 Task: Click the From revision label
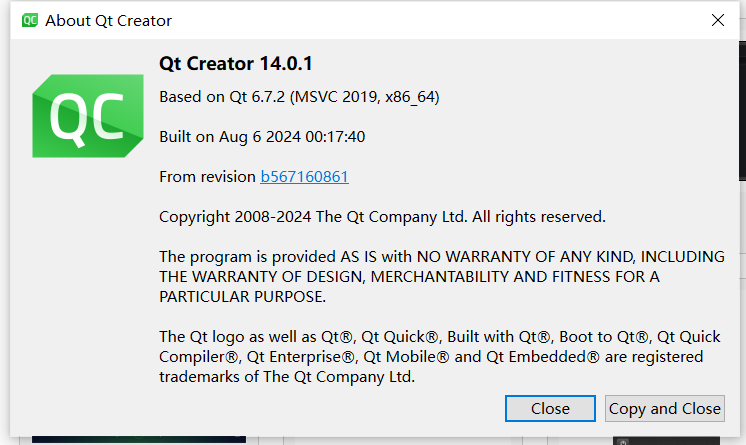point(207,177)
